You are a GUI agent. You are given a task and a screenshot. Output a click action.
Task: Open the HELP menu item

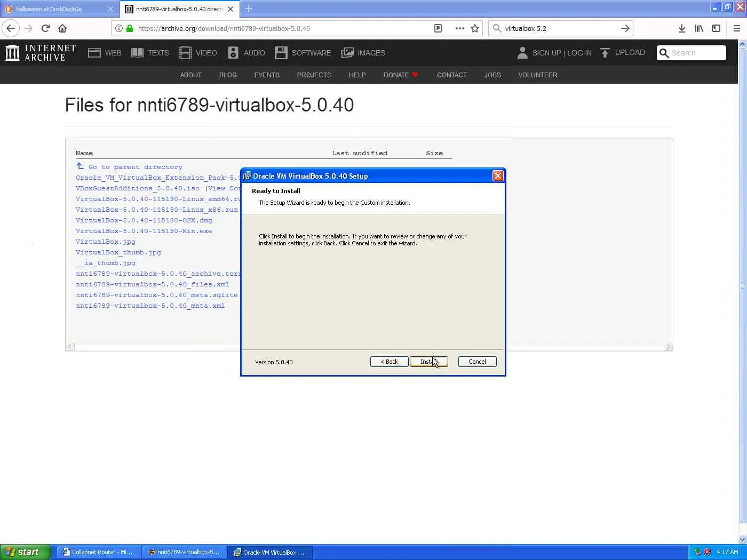point(357,75)
